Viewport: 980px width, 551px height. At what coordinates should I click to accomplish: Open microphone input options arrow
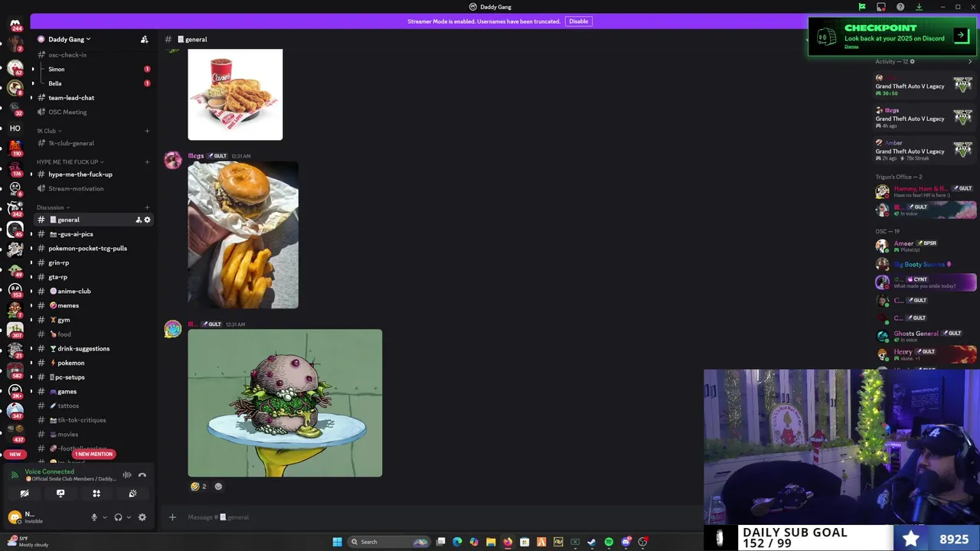click(x=103, y=517)
